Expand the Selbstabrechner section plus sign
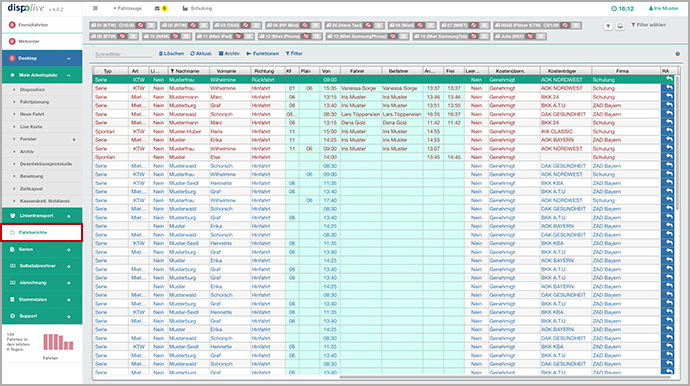 (69, 266)
